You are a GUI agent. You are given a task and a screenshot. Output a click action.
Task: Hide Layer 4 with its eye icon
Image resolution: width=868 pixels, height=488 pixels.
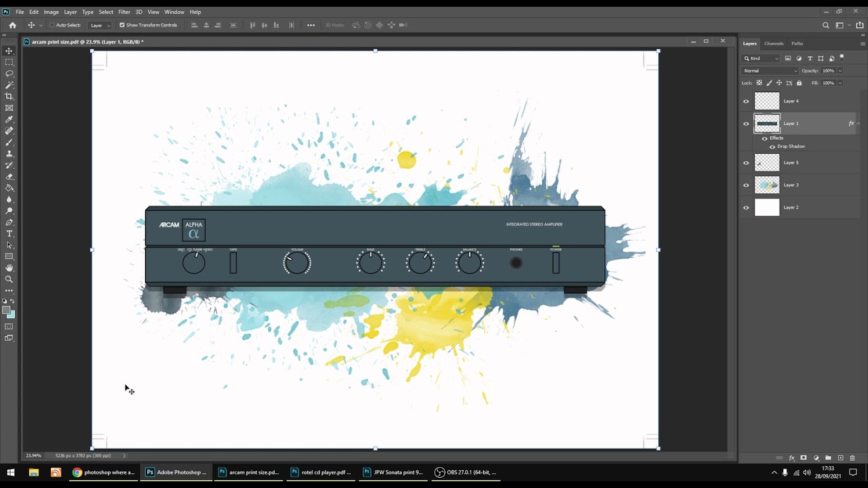pos(746,102)
